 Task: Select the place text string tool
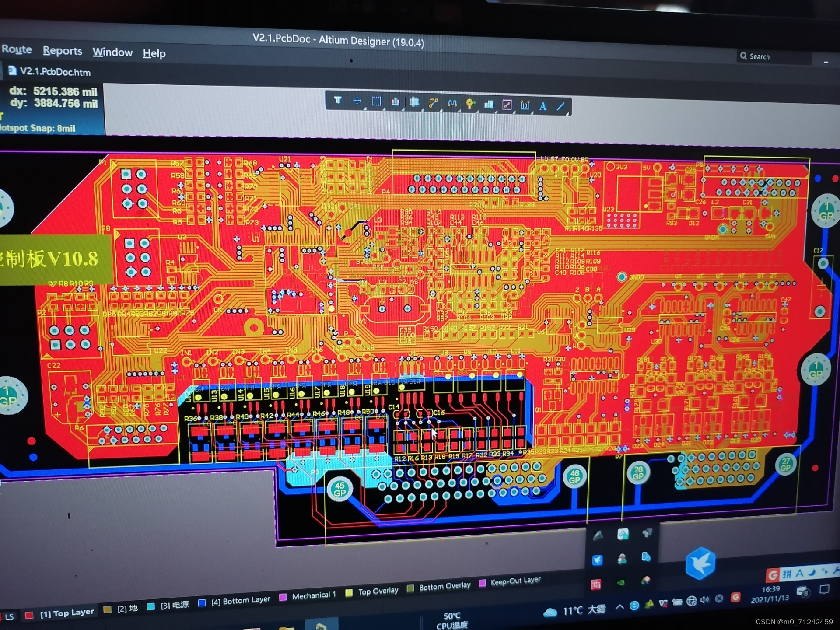tap(543, 106)
